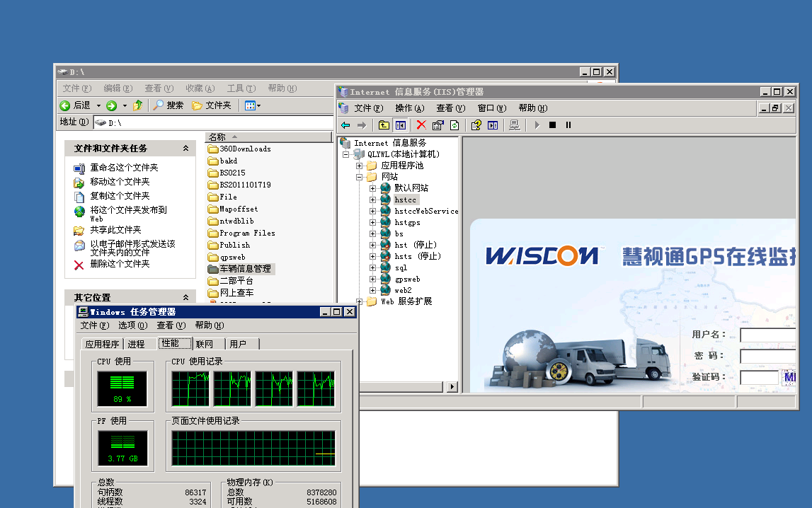Collapse the QLYWL (本地计算机) tree node
The image size is (812, 508).
(346, 154)
